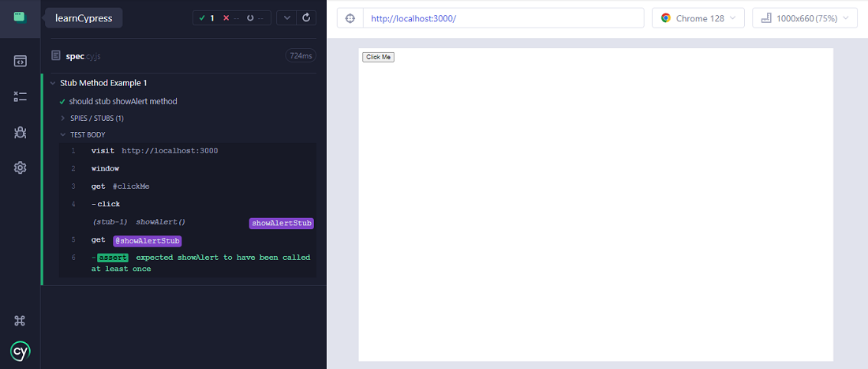
Task: Click the Click Me button in preview
Action: (378, 57)
